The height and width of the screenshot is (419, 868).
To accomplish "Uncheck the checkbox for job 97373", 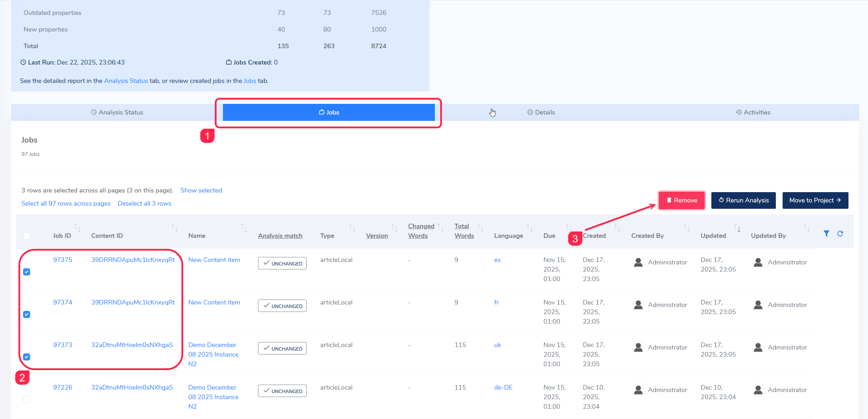I will [27, 357].
